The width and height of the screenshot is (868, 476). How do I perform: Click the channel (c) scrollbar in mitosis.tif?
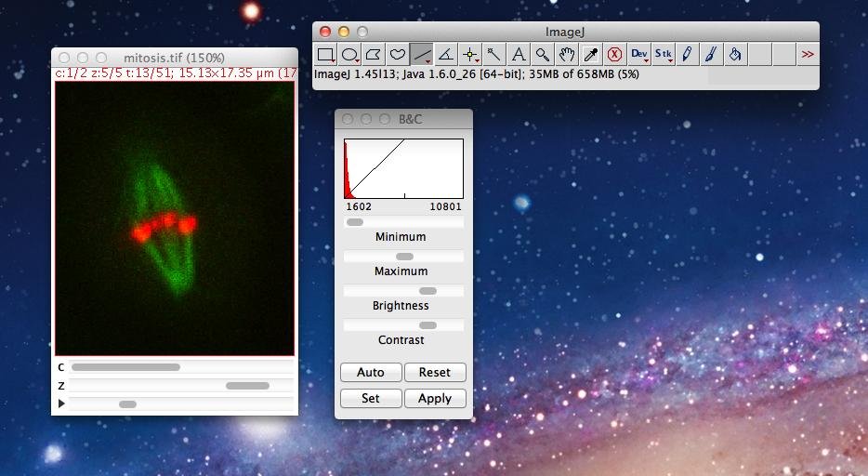coord(181,367)
